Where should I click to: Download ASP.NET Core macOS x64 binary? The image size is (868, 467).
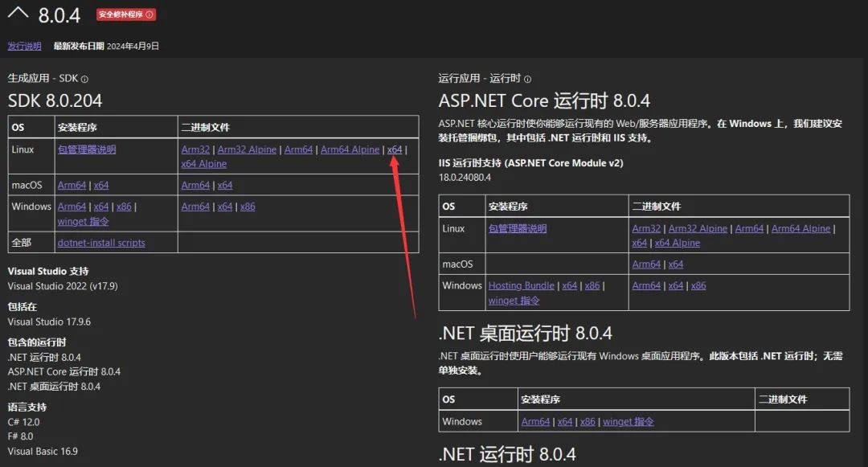coord(676,264)
